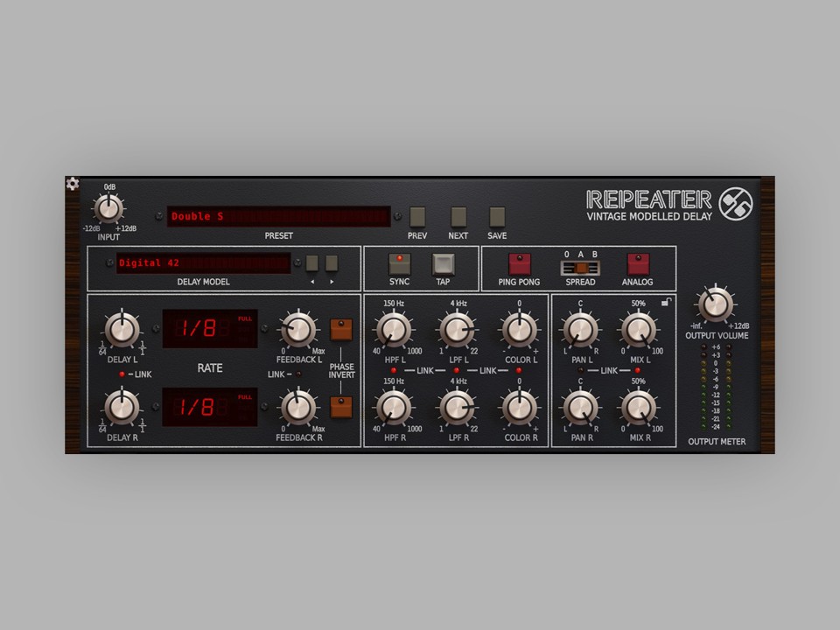Toggle the COLOR LINK LED
This screenshot has width=840, height=630.
(x=519, y=371)
